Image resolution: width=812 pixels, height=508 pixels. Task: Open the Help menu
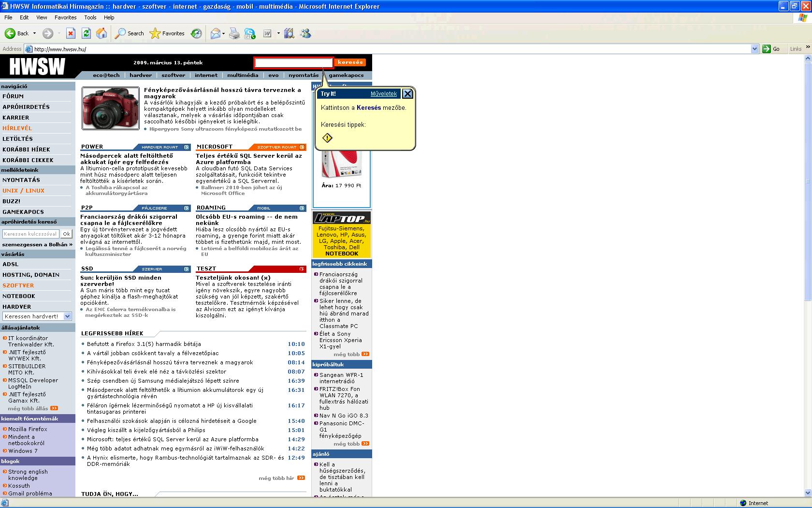coord(109,17)
